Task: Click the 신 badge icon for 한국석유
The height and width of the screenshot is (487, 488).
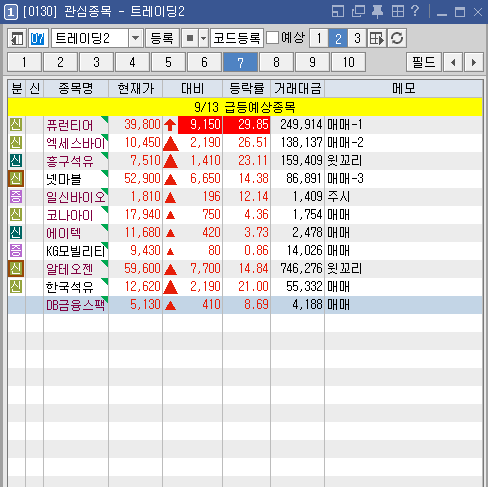Action: 16,287
